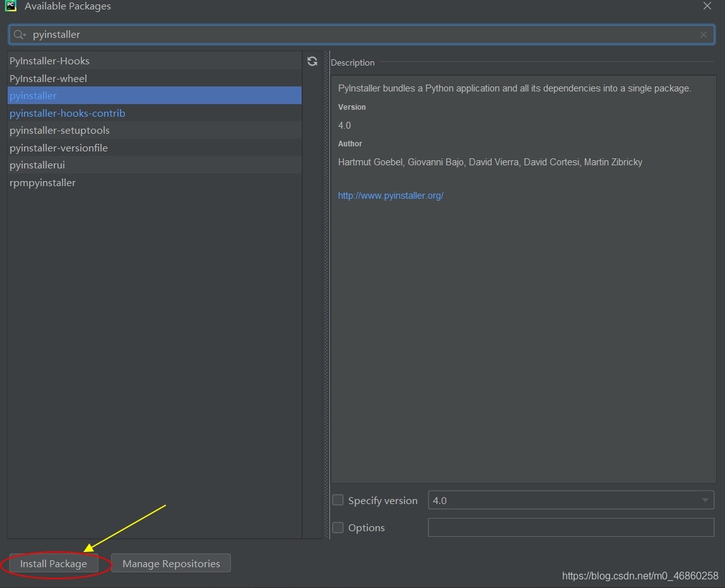Viewport: 725px width, 588px height.
Task: Click the search magnifier icon
Action: point(20,35)
